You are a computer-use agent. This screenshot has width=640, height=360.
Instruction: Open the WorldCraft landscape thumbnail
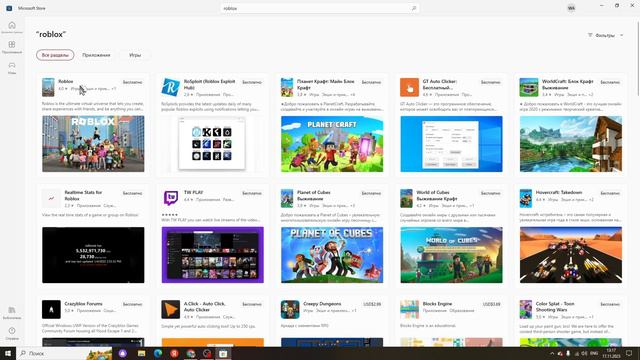571,144
